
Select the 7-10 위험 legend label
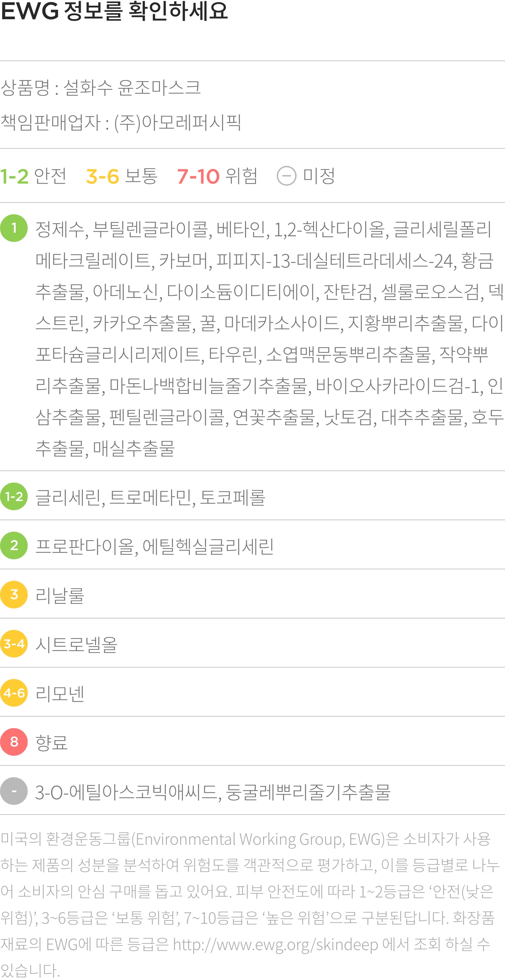click(217, 176)
